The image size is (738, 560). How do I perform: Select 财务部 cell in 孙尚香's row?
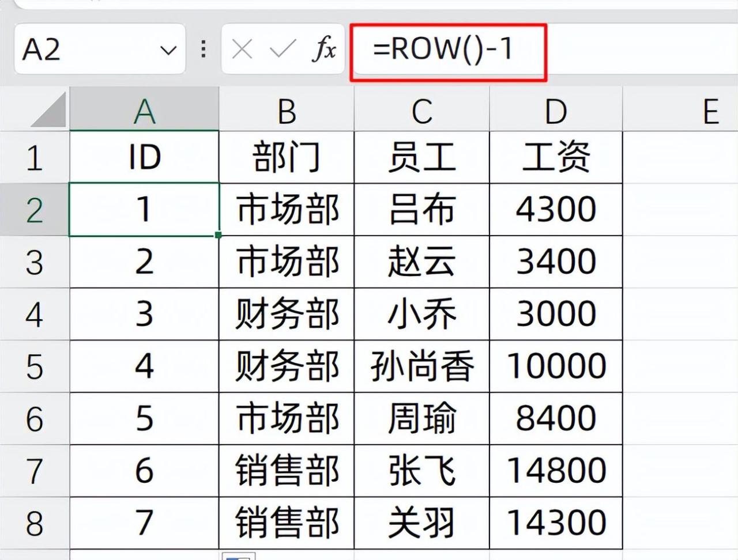287,366
